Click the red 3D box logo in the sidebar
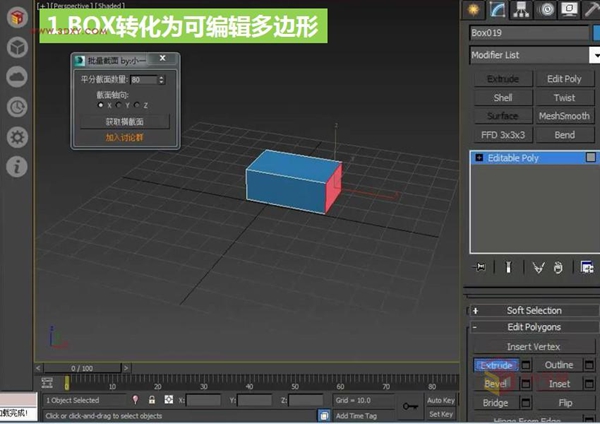Screen dimensions: 600x424 pos(17,17)
